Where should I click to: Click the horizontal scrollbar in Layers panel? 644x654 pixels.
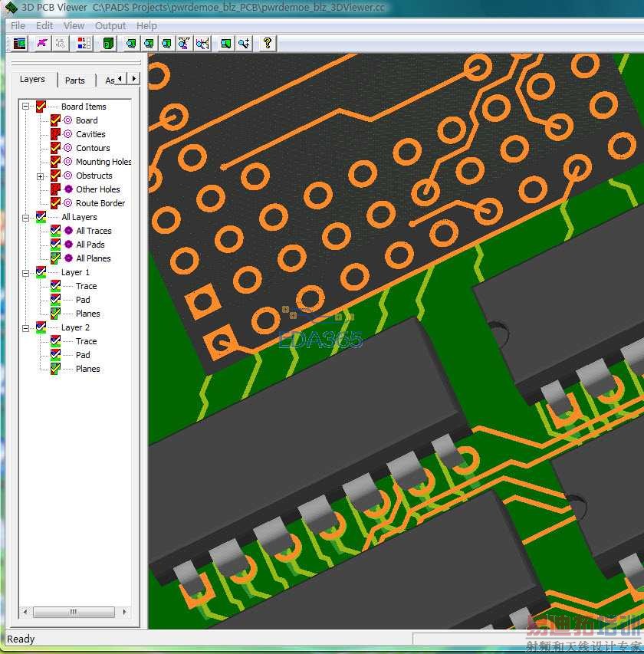click(x=74, y=613)
